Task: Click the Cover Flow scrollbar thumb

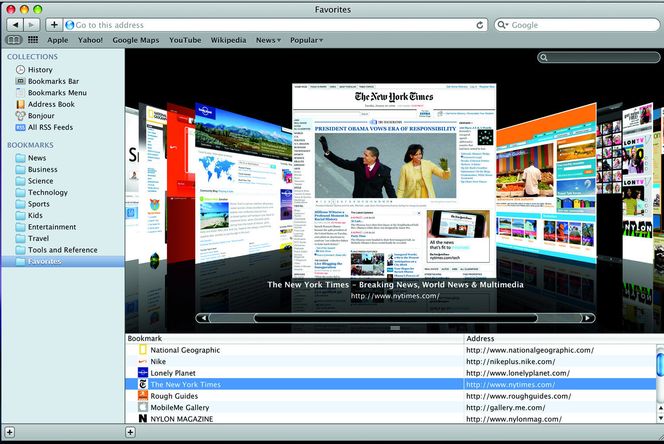Action: 396,318
